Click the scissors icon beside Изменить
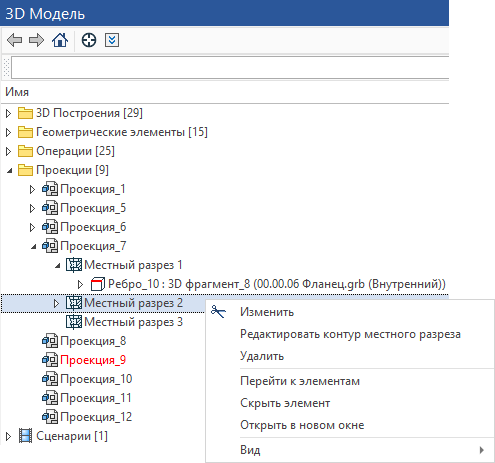Viewport: 495px width, 463px height. (218, 312)
